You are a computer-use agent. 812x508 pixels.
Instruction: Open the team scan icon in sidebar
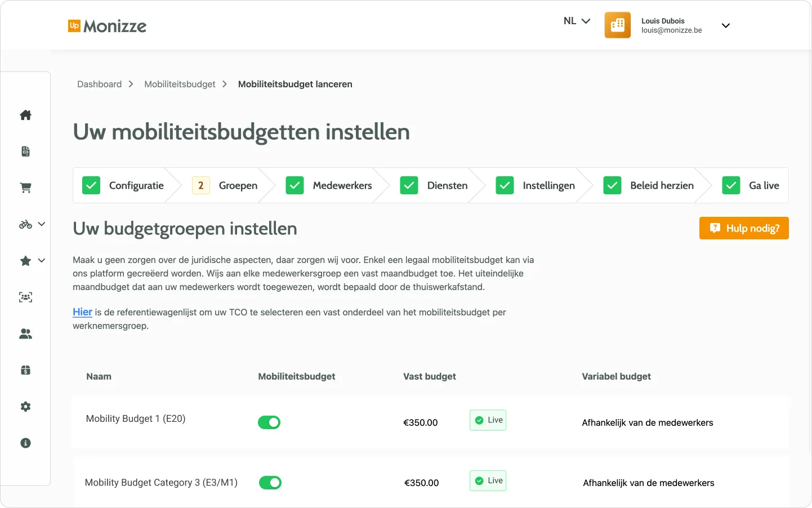click(x=25, y=297)
